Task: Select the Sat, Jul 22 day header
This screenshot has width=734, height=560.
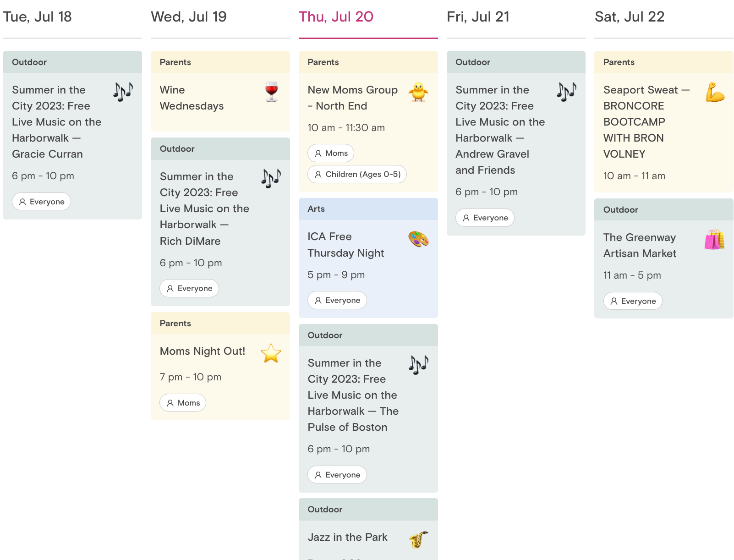Action: 630,16
